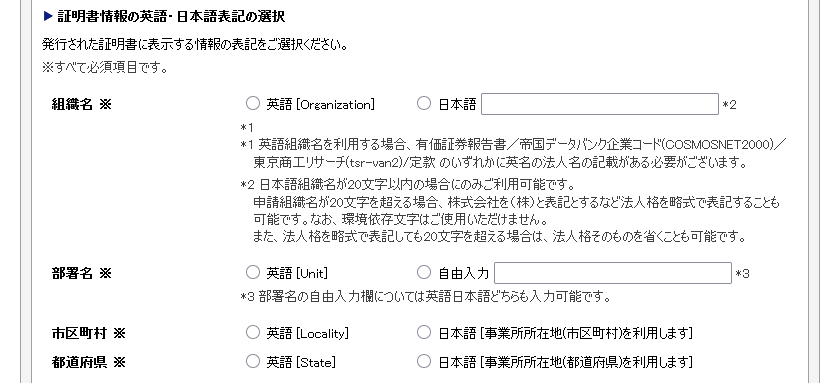Select 英語 [State] radio for 都道府県
This screenshot has height=383, width=840.
(252, 362)
